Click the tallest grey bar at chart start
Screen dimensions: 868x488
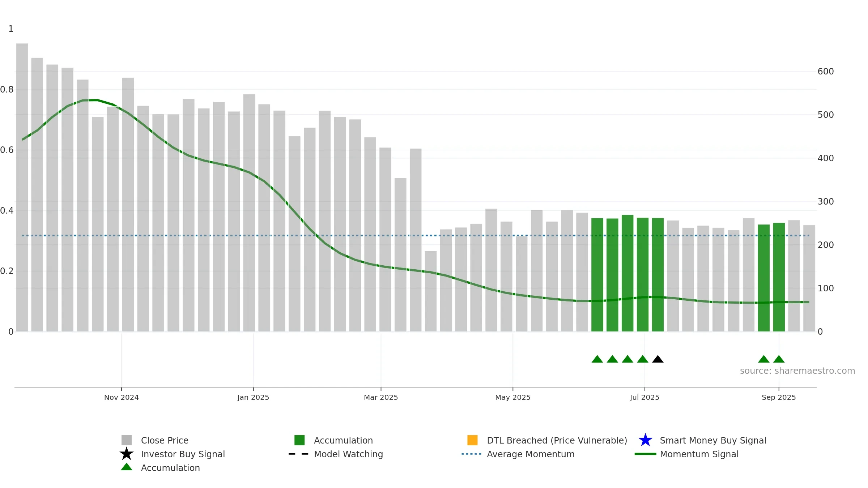[x=22, y=187]
